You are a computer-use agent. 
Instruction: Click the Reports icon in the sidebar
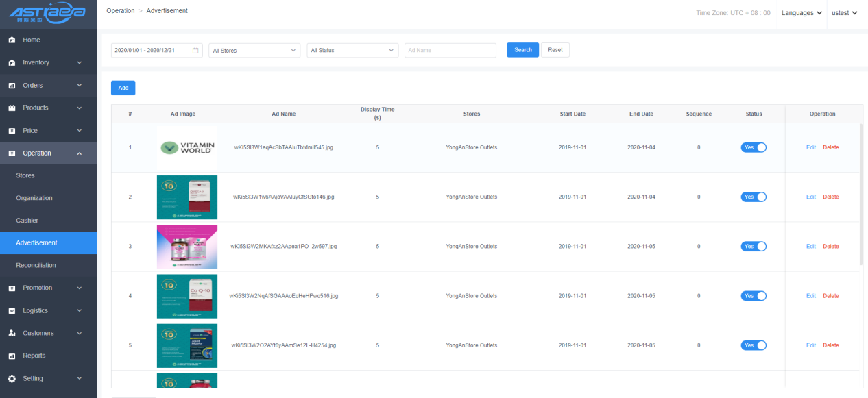[12, 356]
